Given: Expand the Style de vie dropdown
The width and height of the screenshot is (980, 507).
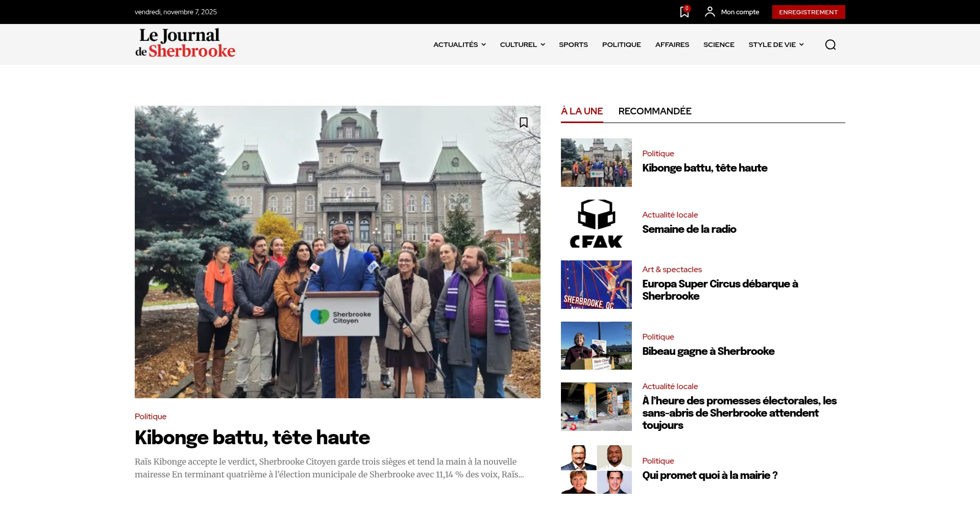Looking at the screenshot, I should point(776,45).
